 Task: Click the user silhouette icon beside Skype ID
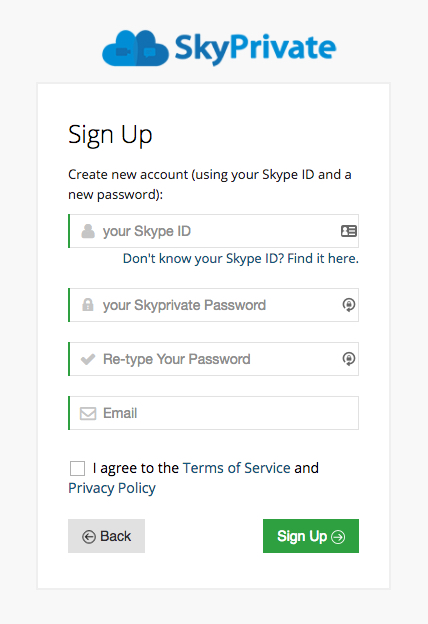coord(88,231)
